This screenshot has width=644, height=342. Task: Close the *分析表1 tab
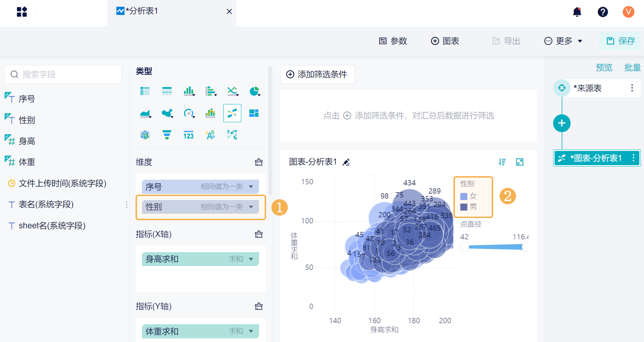pos(229,11)
